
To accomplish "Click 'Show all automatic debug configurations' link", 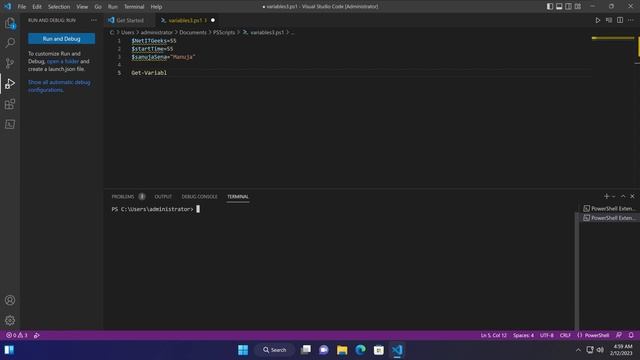I will [x=59, y=86].
